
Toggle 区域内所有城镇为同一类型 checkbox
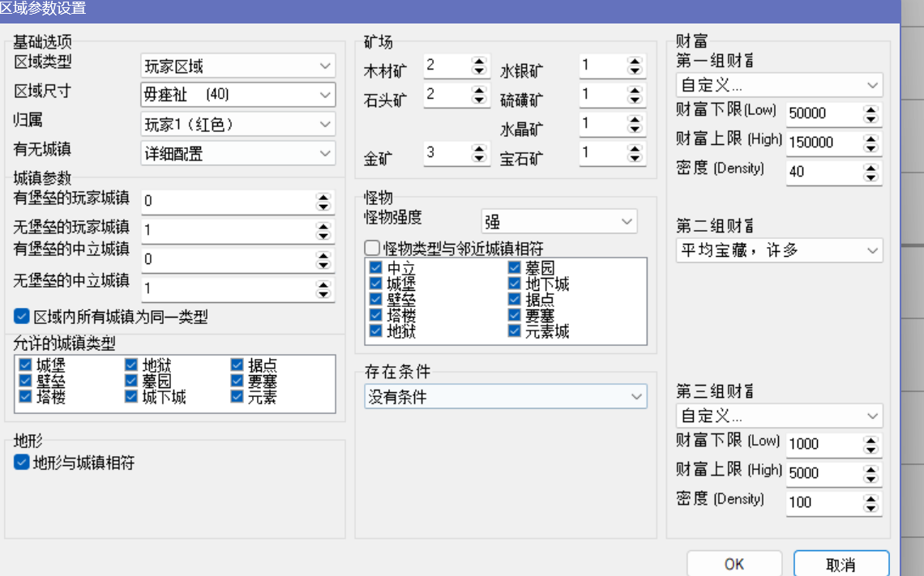coord(22,317)
